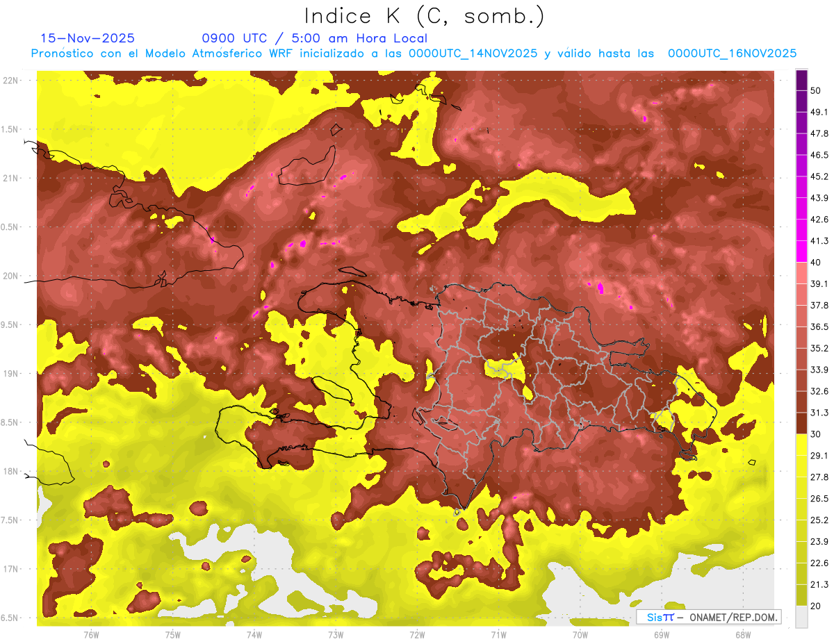The height and width of the screenshot is (644, 834).
Task: Click the time label "0900 UTC / 5:00 am Hora Local"
Action: tap(315, 38)
